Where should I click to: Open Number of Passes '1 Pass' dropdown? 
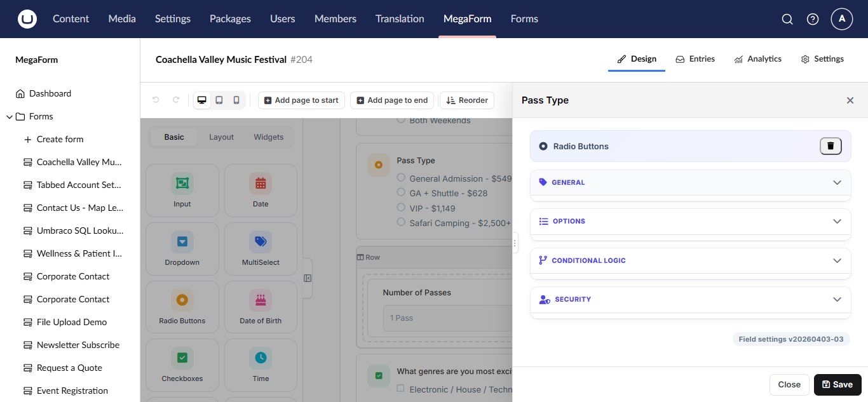point(447,318)
